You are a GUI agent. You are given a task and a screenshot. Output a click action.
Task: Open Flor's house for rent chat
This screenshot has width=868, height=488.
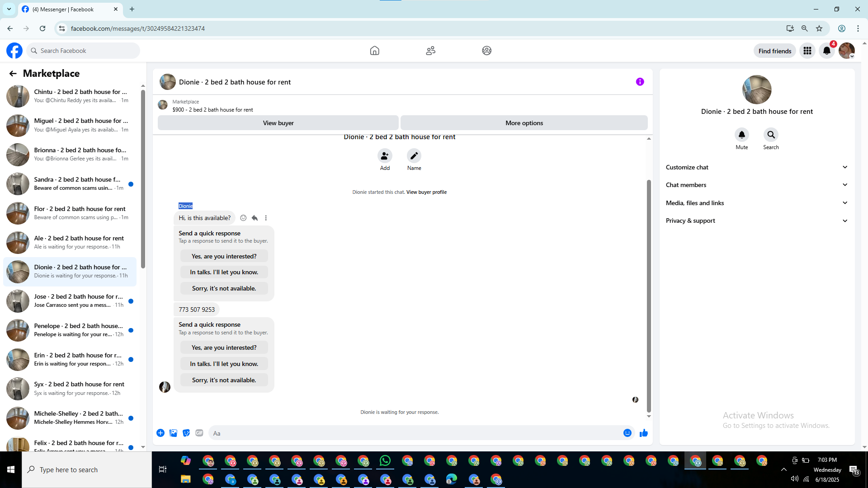70,213
